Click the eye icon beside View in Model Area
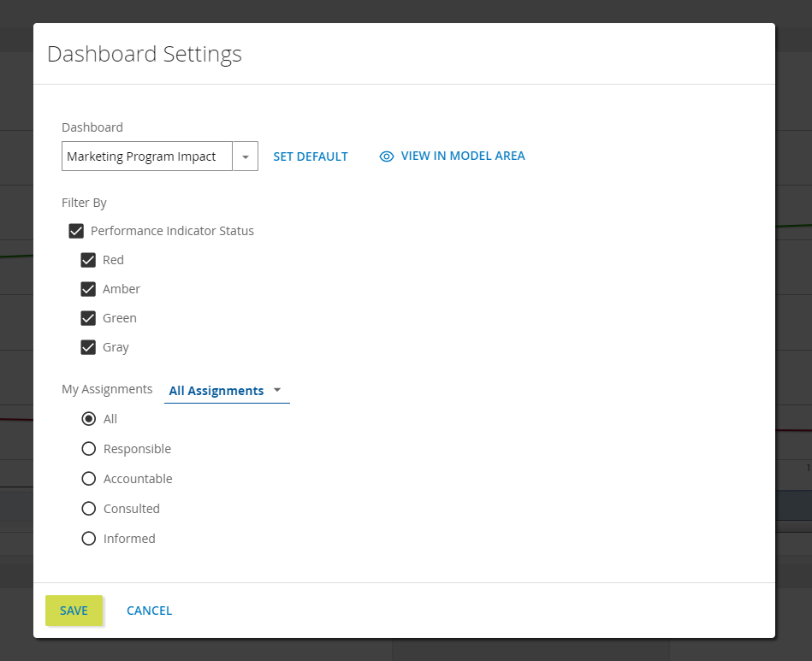 click(x=387, y=156)
